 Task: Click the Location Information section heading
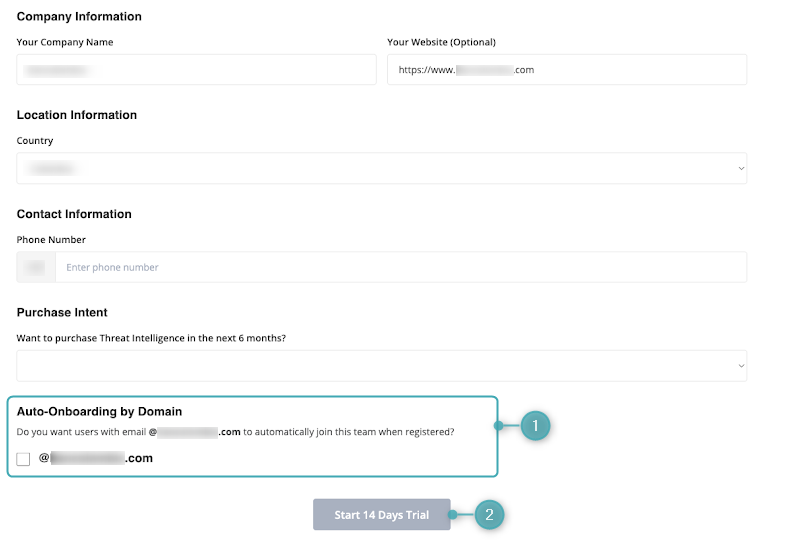(x=77, y=115)
